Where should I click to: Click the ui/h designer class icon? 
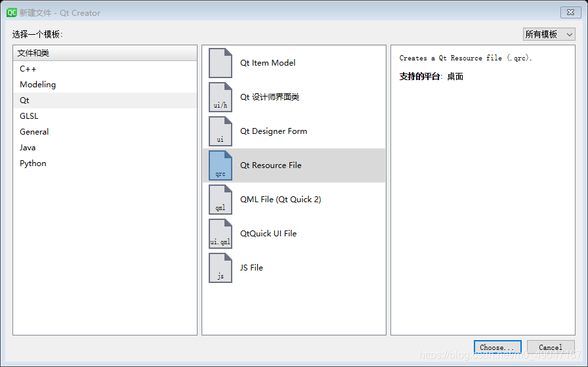[x=220, y=97]
